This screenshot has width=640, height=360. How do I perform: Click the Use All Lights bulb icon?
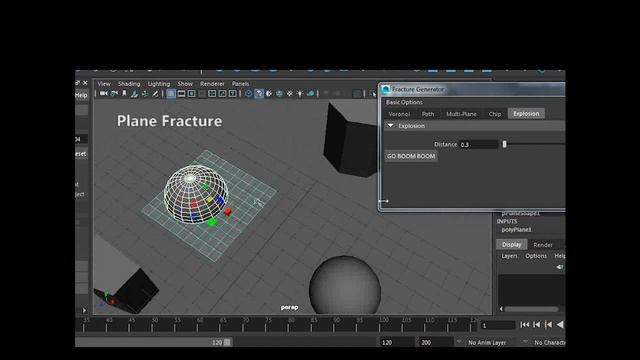(x=300, y=94)
